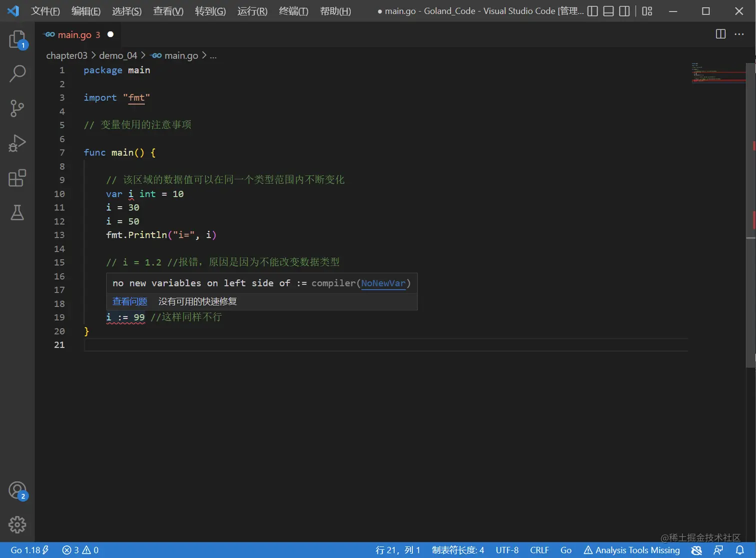Image resolution: width=756 pixels, height=558 pixels.
Task: Open the Accounts menu icon
Action: pos(17,491)
